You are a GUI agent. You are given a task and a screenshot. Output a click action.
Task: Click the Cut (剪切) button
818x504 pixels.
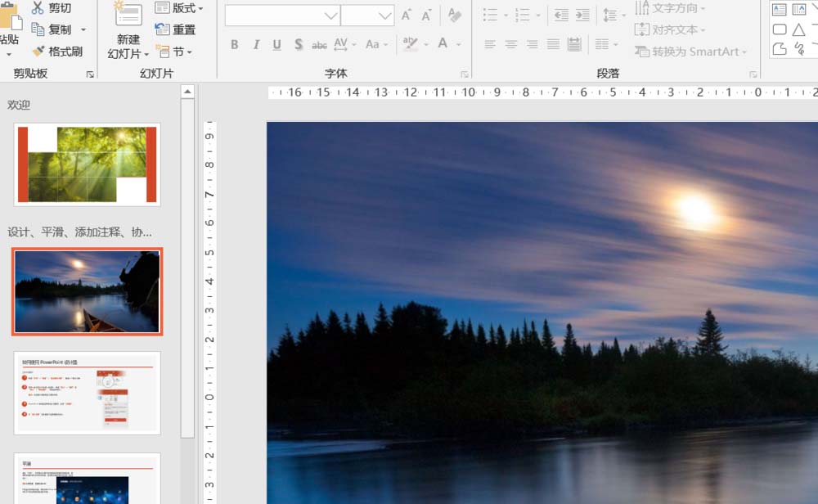51,8
